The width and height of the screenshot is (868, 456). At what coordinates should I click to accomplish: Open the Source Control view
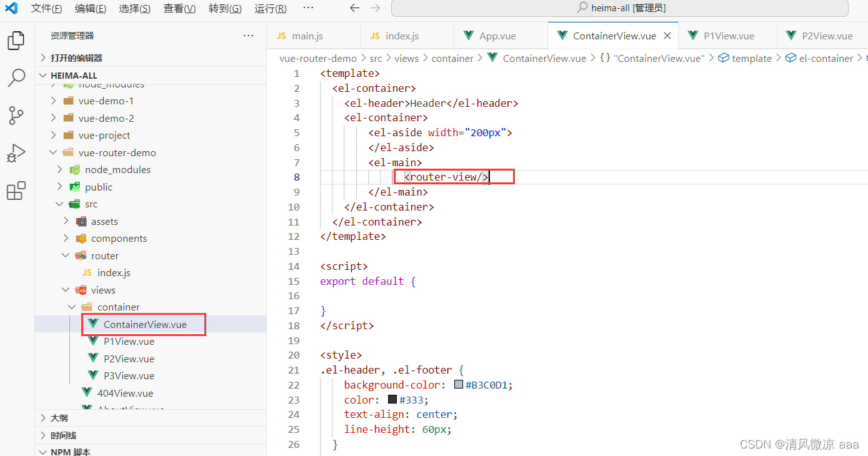click(16, 116)
